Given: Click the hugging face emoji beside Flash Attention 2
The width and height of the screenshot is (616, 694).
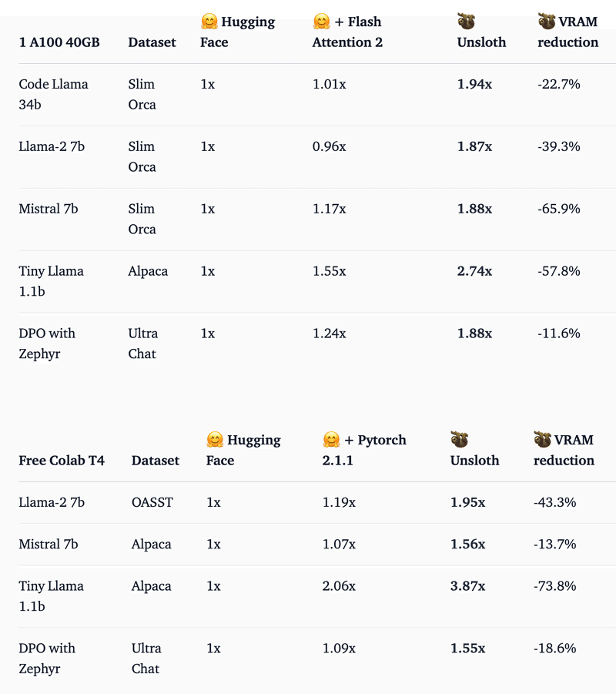Looking at the screenshot, I should pyautogui.click(x=322, y=22).
